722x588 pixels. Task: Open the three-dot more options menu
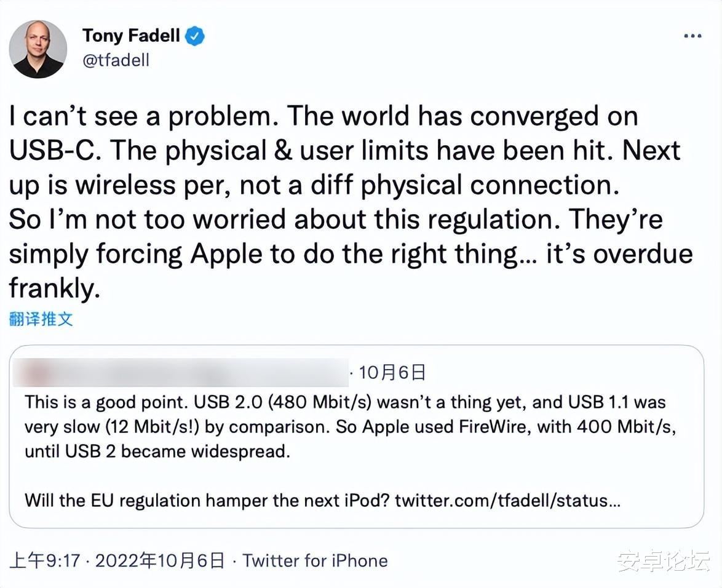tap(692, 36)
